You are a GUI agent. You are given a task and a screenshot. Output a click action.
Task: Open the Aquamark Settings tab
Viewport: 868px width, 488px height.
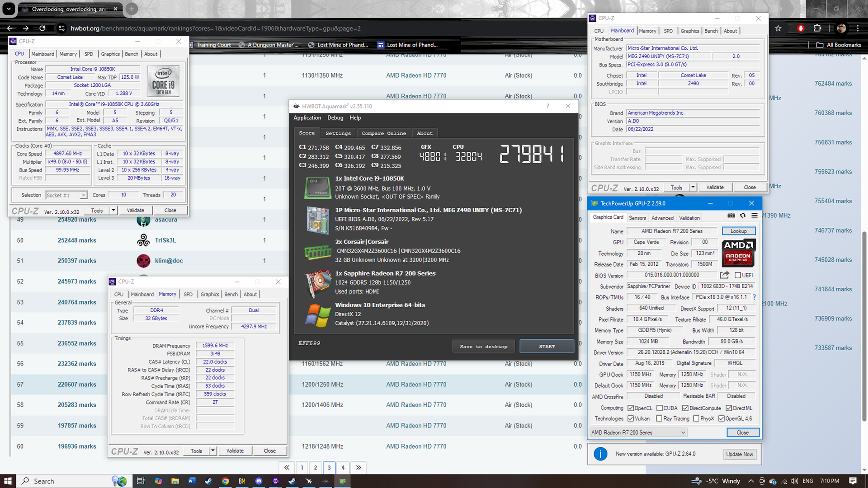pyautogui.click(x=338, y=133)
